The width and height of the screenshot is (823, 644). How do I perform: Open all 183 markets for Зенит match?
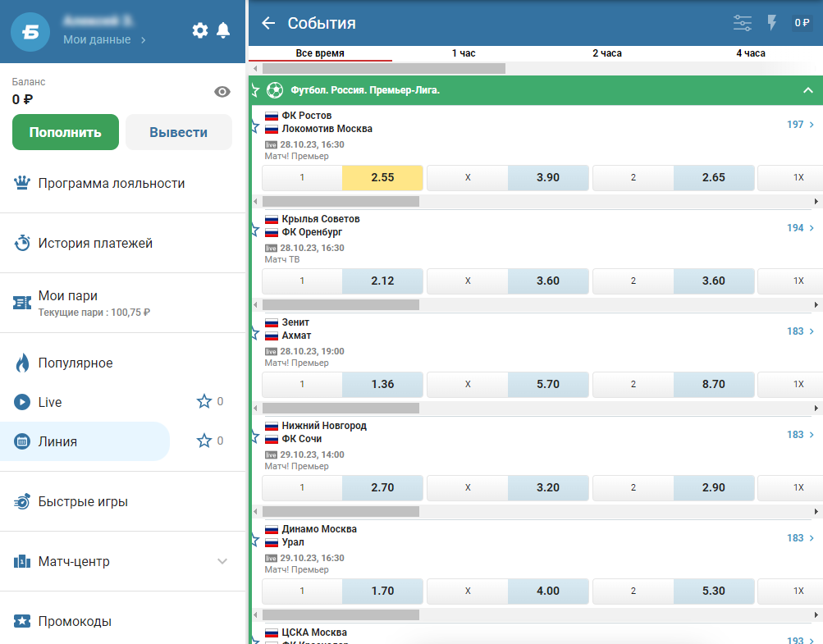point(800,331)
